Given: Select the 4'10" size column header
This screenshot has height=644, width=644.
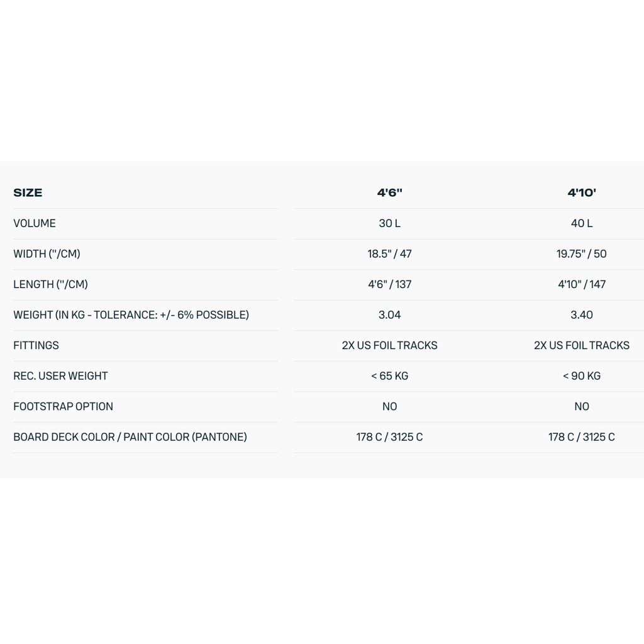Looking at the screenshot, I should coord(582,192).
